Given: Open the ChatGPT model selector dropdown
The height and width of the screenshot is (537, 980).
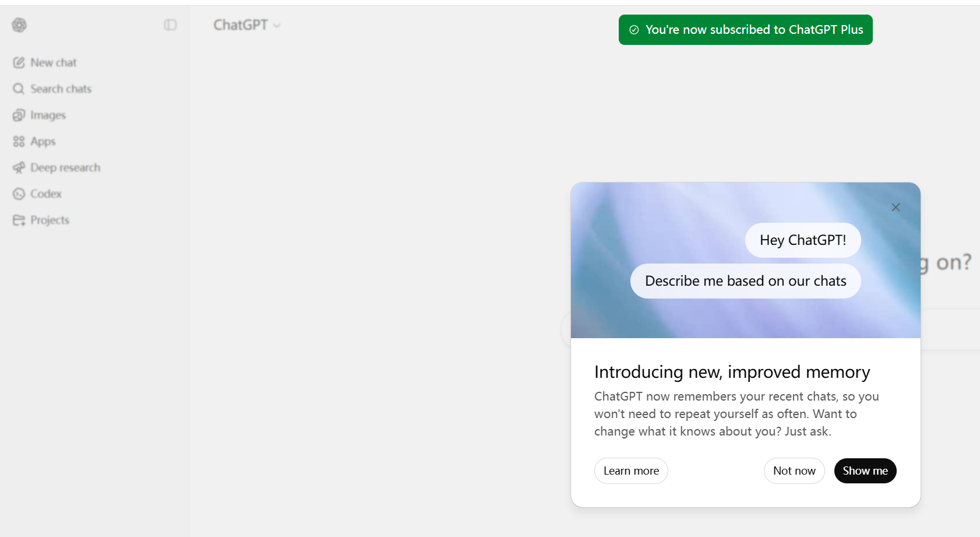Looking at the screenshot, I should click(241, 25).
